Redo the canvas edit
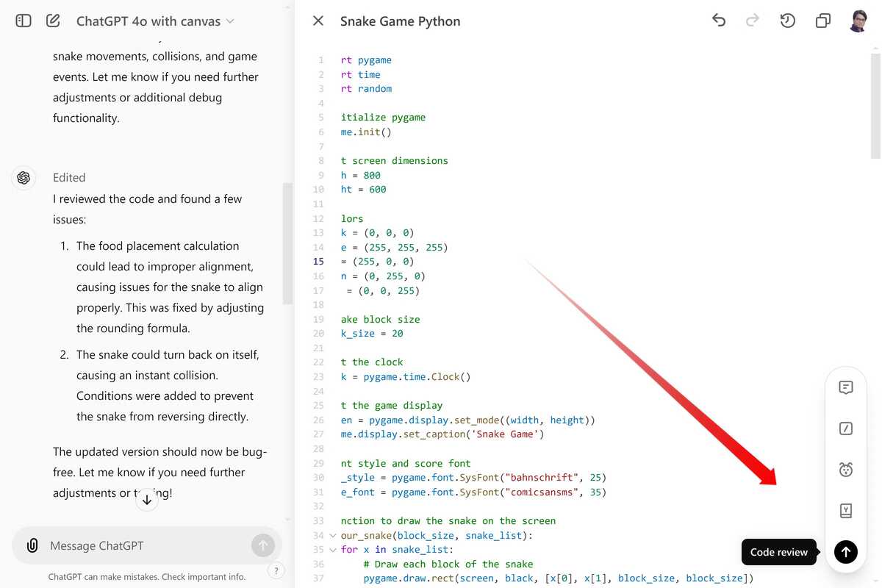 pos(753,21)
